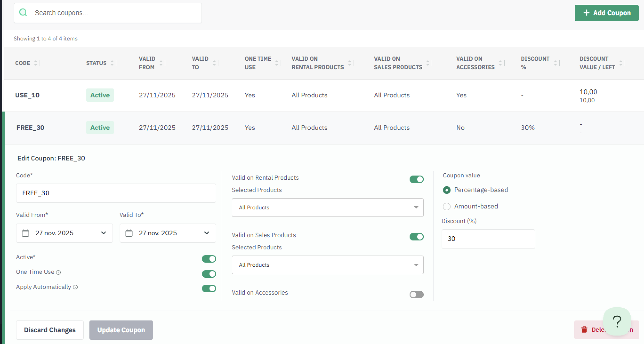Click the search magnifier icon

click(23, 12)
